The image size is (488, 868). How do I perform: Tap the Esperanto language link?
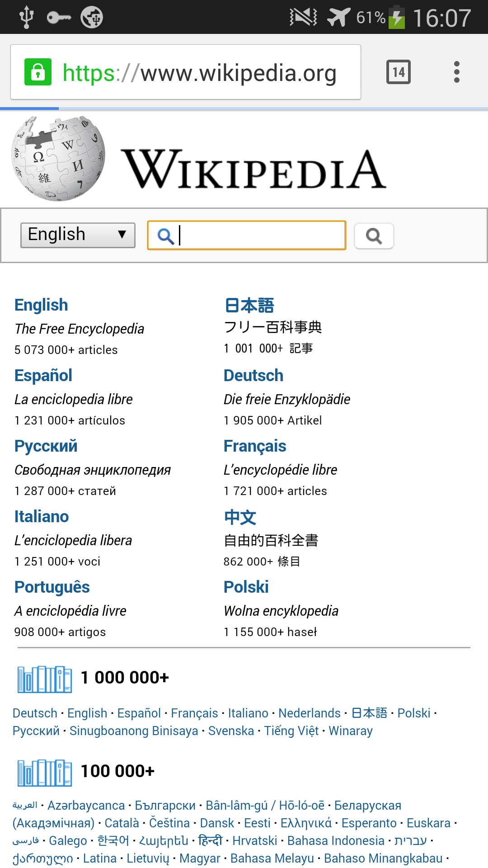point(369,823)
